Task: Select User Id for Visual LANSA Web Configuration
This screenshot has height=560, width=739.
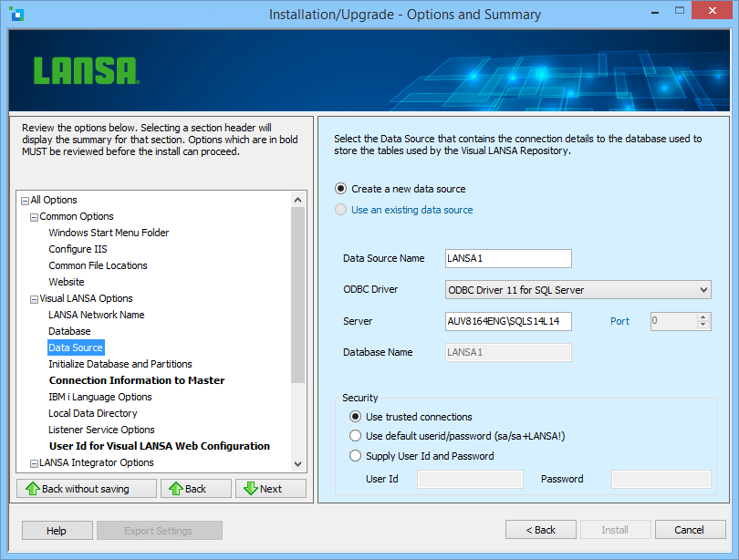Action: coord(160,446)
